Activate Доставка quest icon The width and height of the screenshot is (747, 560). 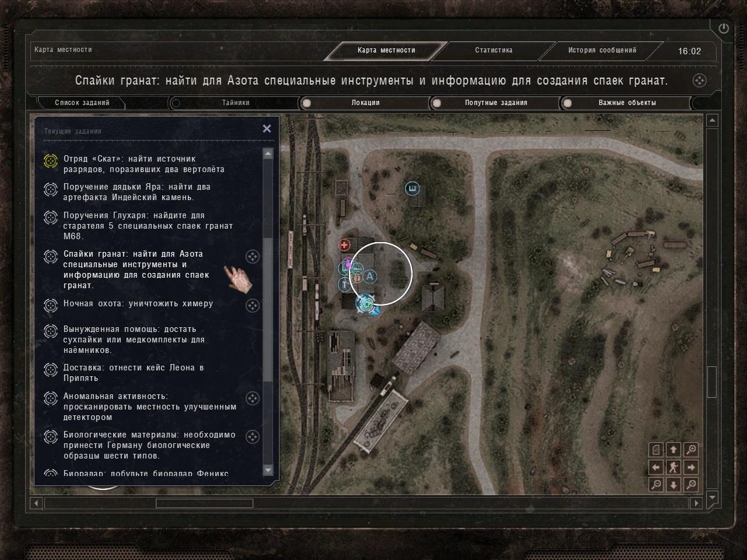(51, 370)
